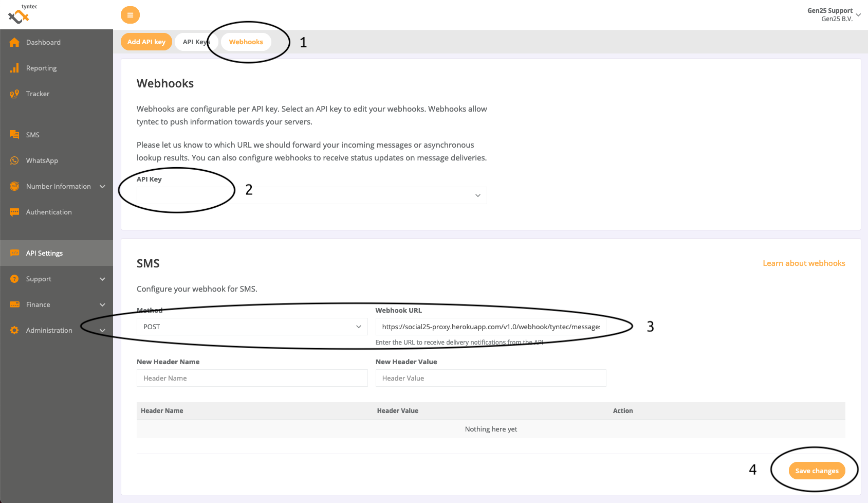Click the SMS chat bubble icon

pyautogui.click(x=14, y=135)
